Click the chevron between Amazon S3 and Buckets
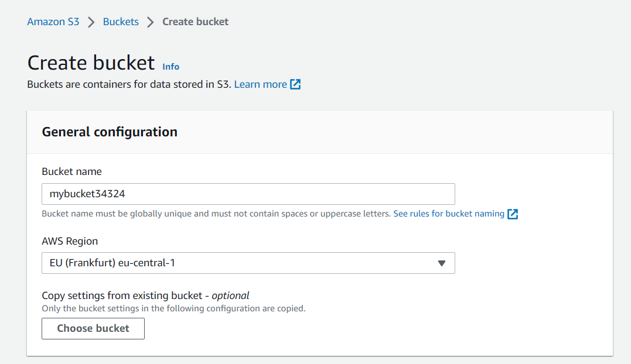The height and width of the screenshot is (364, 631). click(91, 22)
